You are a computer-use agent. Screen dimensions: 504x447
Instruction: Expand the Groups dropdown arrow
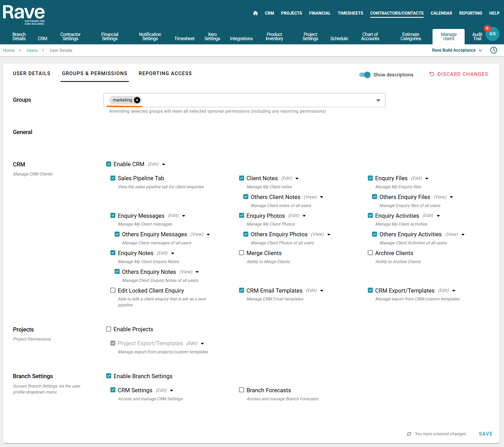tap(378, 100)
